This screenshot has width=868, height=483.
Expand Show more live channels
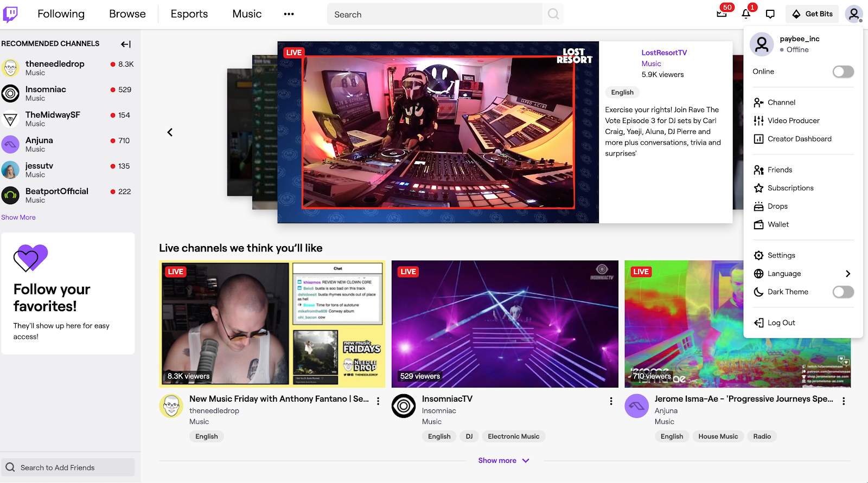[x=503, y=460]
